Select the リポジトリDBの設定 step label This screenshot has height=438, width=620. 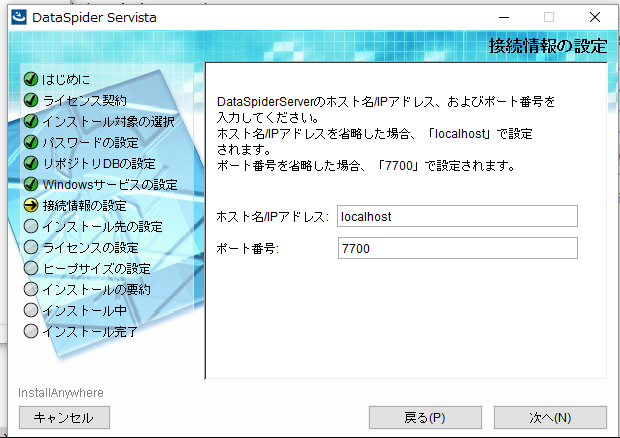99,163
